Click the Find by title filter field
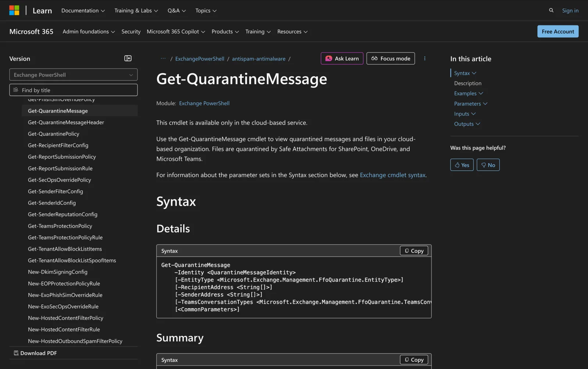588x369 pixels. pyautogui.click(x=73, y=90)
